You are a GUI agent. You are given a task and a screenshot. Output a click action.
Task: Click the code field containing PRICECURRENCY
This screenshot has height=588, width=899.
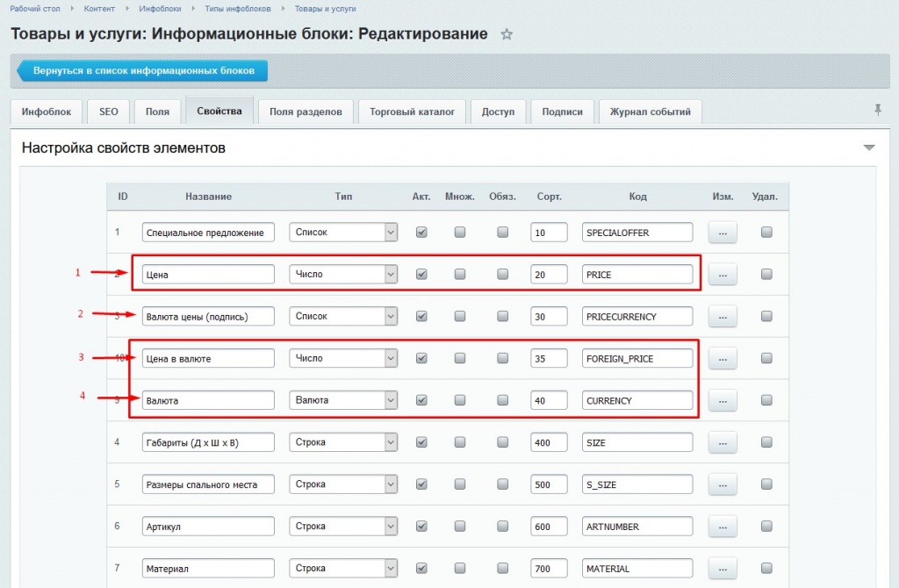(x=637, y=316)
